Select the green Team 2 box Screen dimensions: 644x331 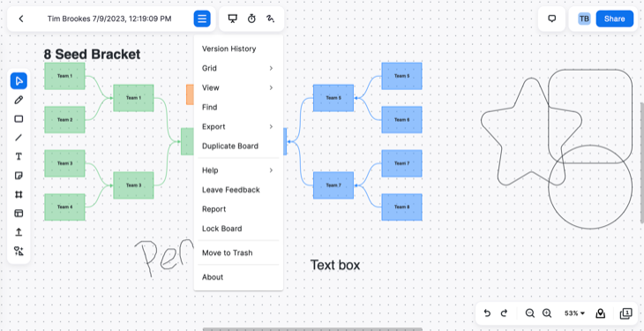(64, 120)
